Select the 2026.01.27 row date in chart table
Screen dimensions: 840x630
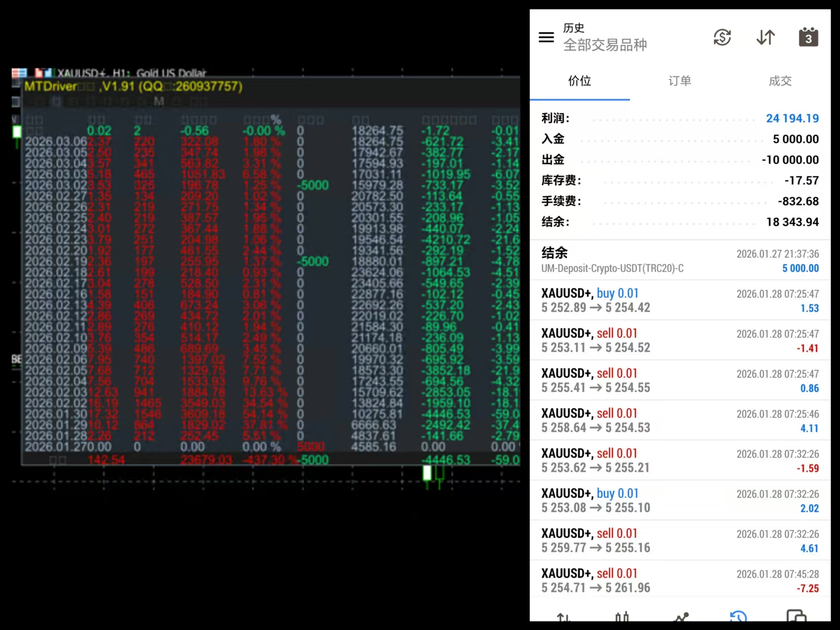click(x=56, y=446)
